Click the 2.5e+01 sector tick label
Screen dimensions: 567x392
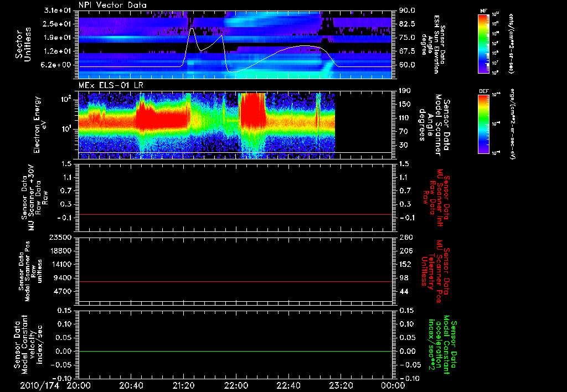click(x=58, y=24)
